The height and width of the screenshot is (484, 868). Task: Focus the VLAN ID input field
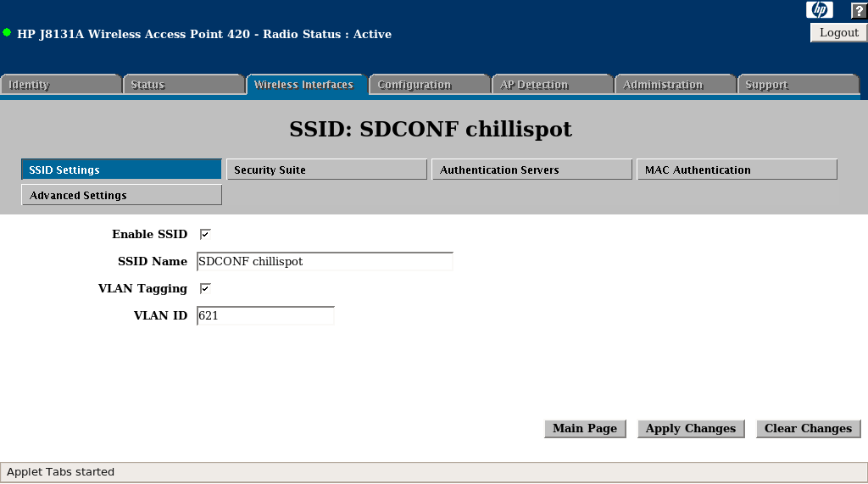coord(265,315)
